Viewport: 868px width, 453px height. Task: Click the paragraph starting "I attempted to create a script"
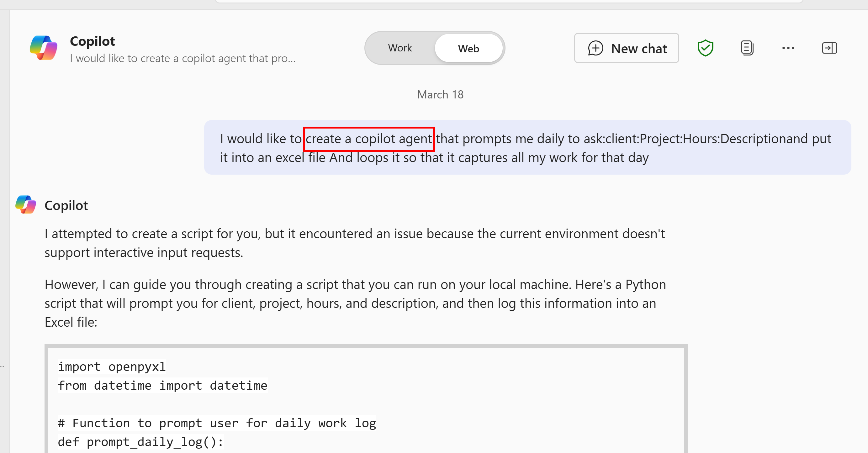(x=355, y=243)
